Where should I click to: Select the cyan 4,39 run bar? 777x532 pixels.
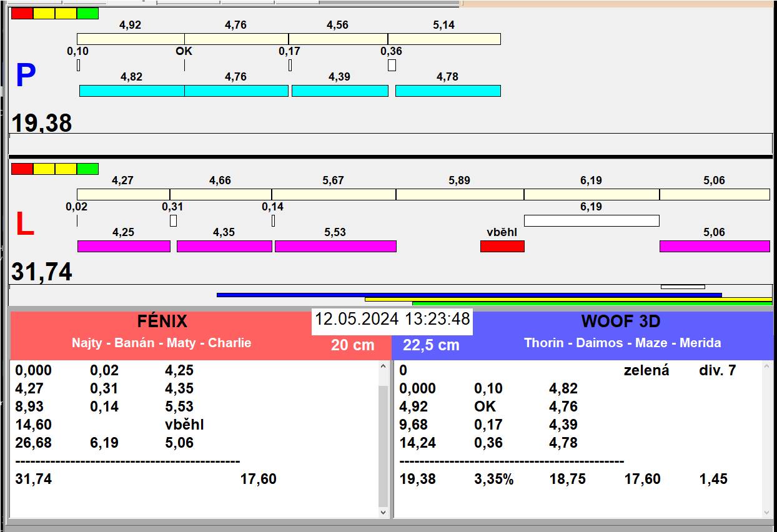click(x=340, y=91)
